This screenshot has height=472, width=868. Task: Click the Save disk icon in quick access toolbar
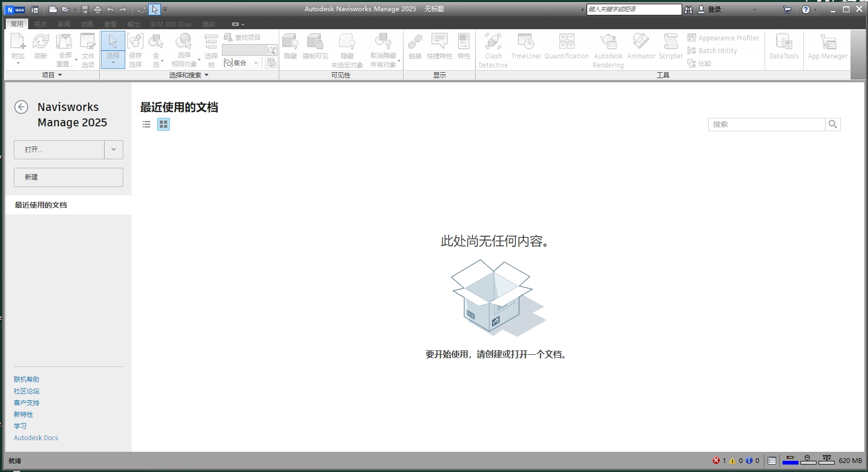point(84,10)
